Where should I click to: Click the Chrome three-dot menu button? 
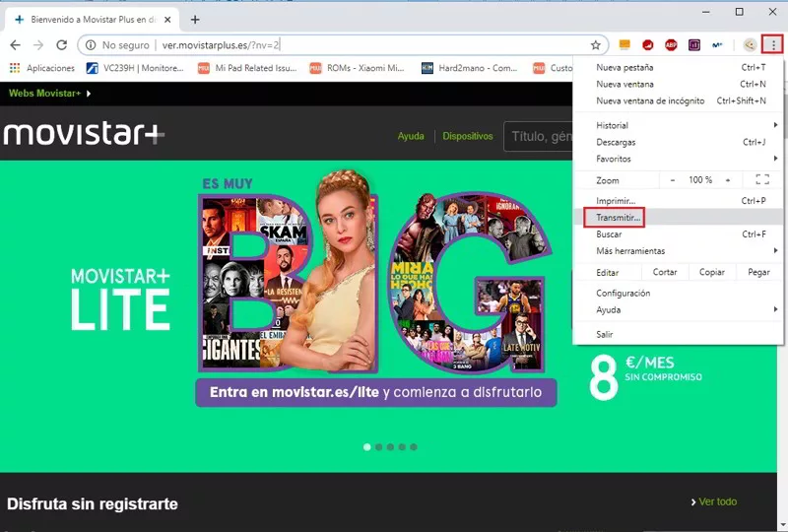tap(774, 44)
